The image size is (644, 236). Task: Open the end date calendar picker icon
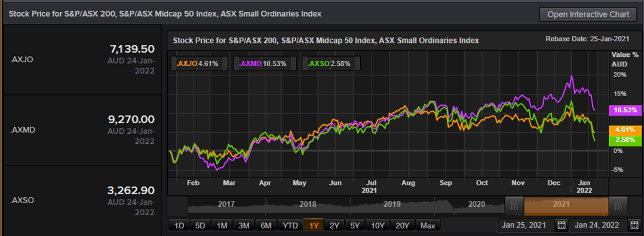point(634,225)
